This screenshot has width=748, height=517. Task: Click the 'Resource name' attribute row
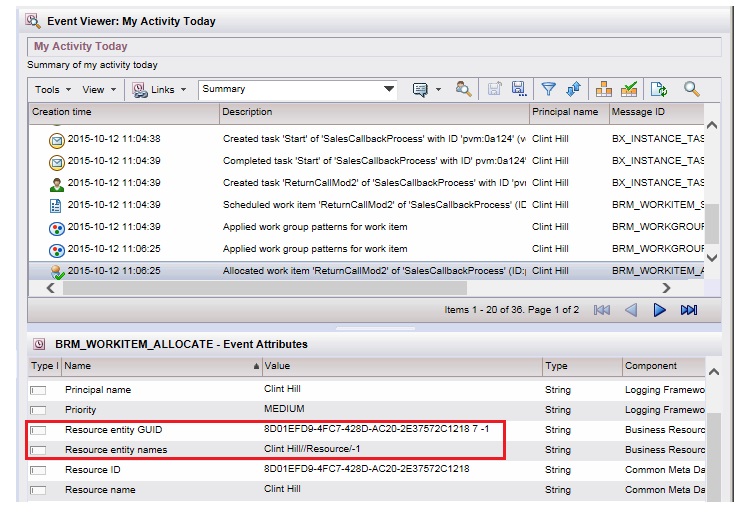pyautogui.click(x=366, y=490)
